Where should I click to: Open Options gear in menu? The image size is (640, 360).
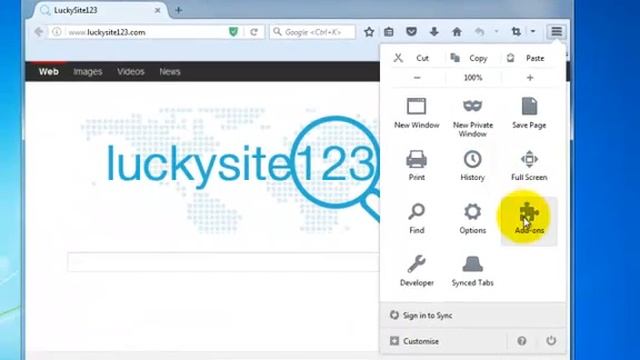point(473,219)
